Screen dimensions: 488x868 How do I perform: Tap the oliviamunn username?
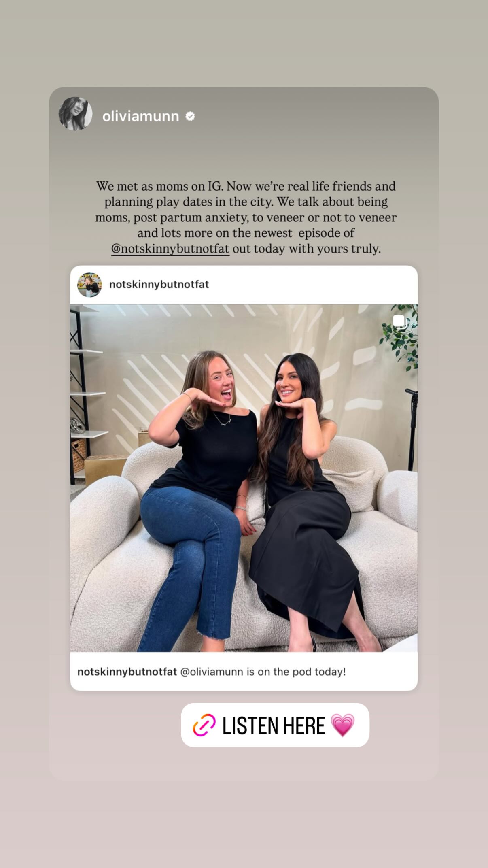pos(140,117)
